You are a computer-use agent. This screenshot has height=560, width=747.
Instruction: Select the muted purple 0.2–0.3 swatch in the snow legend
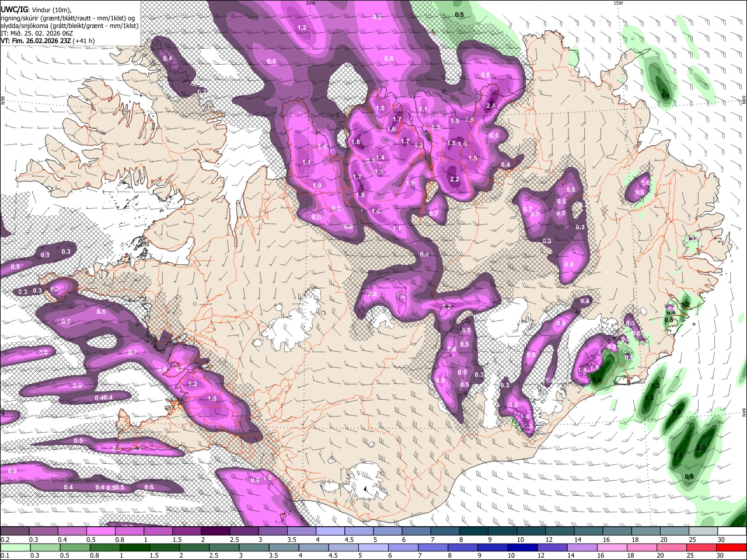point(15,531)
